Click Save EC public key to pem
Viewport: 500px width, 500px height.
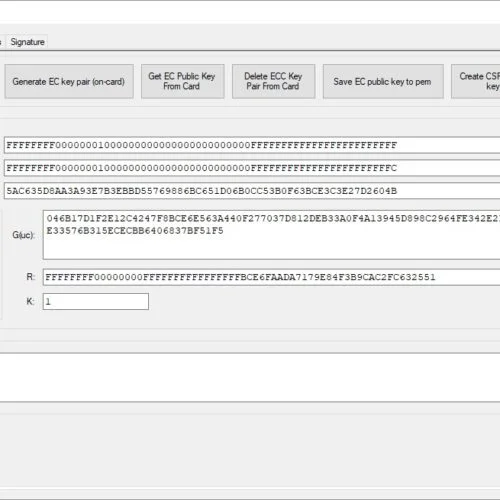pyautogui.click(x=383, y=81)
